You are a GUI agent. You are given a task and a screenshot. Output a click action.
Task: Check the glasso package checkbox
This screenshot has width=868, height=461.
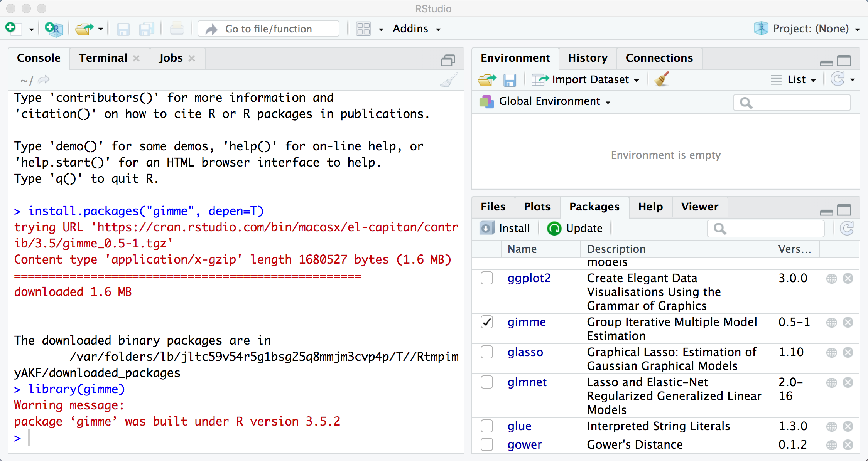[487, 352]
